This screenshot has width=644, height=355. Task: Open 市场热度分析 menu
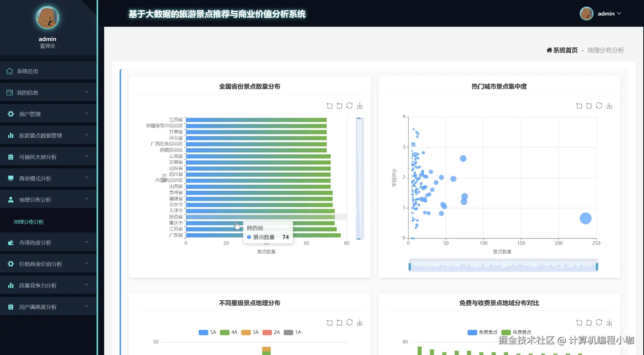(x=48, y=242)
